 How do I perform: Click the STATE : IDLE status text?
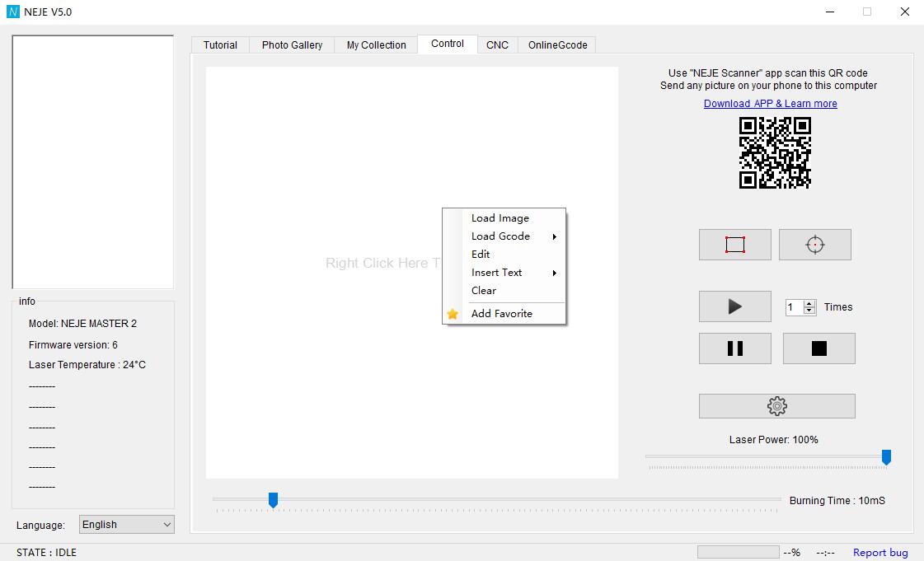[46, 552]
